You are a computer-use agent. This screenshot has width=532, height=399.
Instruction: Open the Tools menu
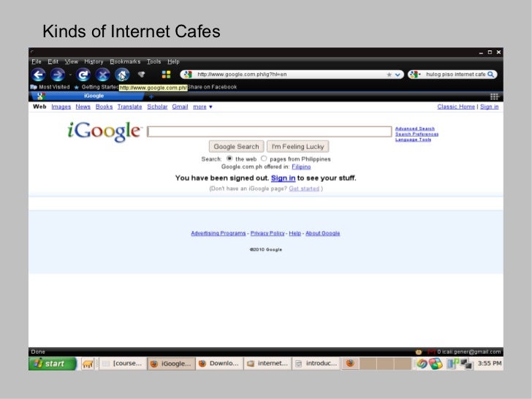coord(153,61)
